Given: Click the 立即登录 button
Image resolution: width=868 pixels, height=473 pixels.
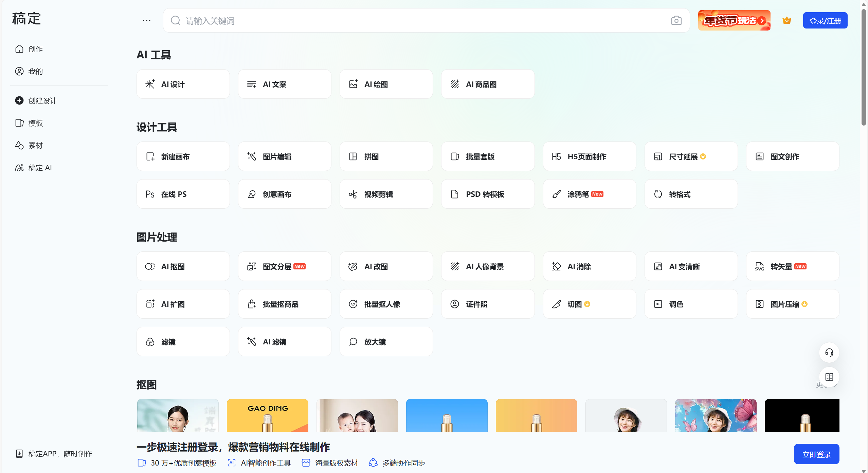Looking at the screenshot, I should [816, 454].
